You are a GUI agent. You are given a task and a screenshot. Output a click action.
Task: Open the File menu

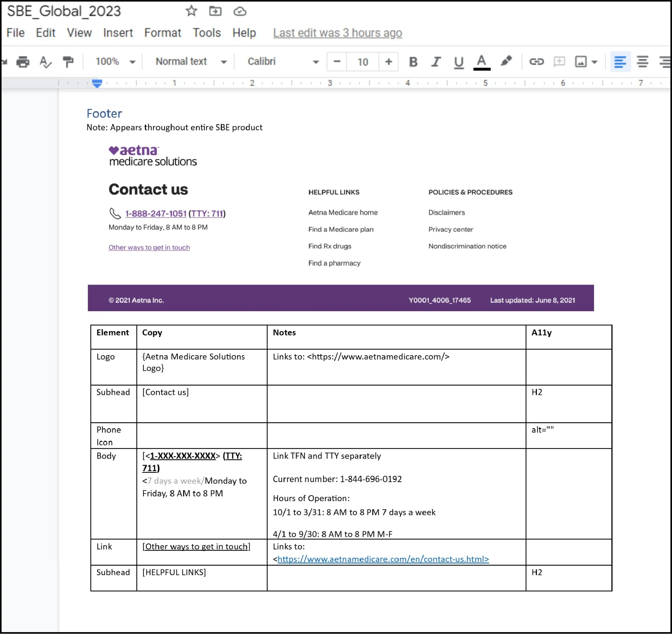coord(15,33)
